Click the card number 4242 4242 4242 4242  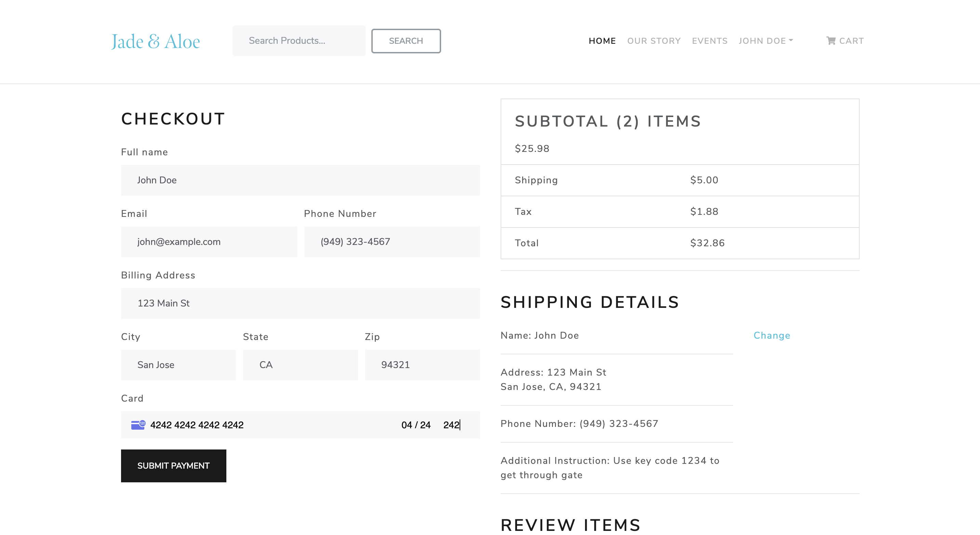[x=197, y=425]
